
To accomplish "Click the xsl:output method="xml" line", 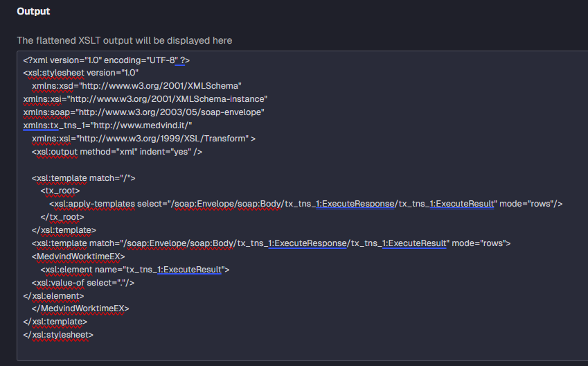I will click(x=117, y=152).
